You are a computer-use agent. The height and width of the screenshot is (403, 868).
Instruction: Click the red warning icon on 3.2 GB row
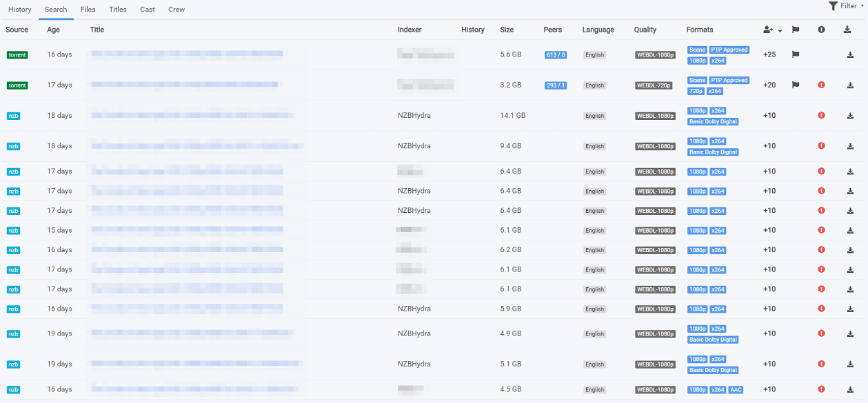(821, 85)
